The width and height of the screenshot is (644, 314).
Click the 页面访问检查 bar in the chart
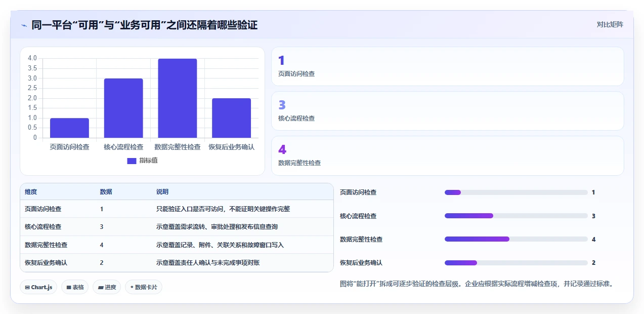[x=69, y=128]
